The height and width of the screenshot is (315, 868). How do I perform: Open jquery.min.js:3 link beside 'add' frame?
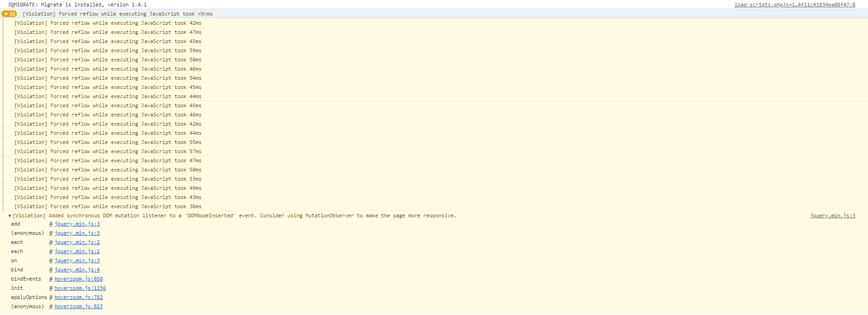[77, 224]
